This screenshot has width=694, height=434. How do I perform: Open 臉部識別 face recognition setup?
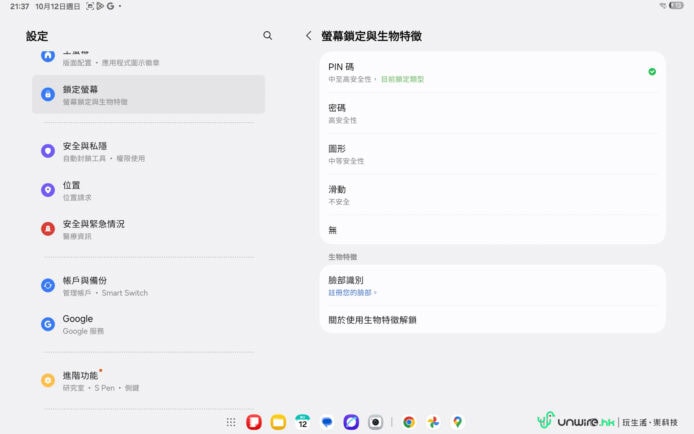491,286
